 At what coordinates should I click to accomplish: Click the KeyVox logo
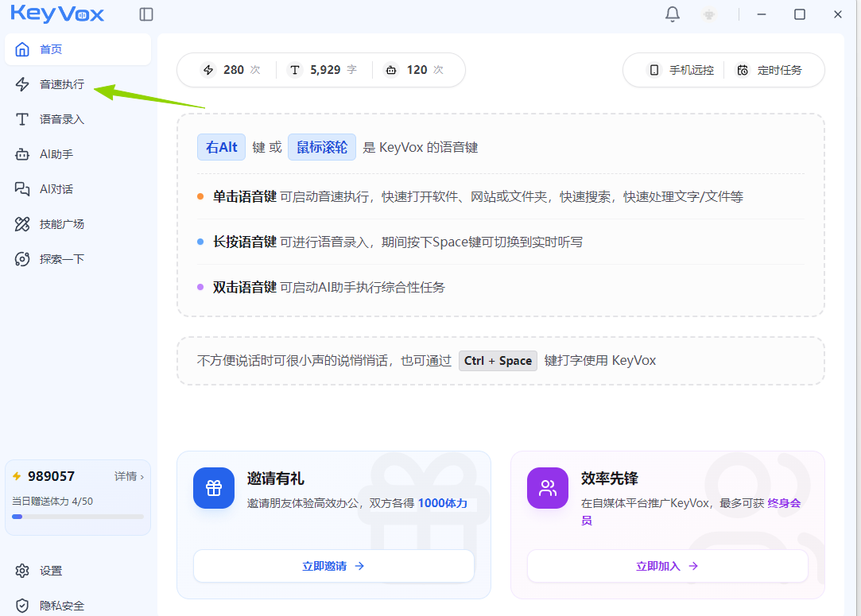point(57,14)
